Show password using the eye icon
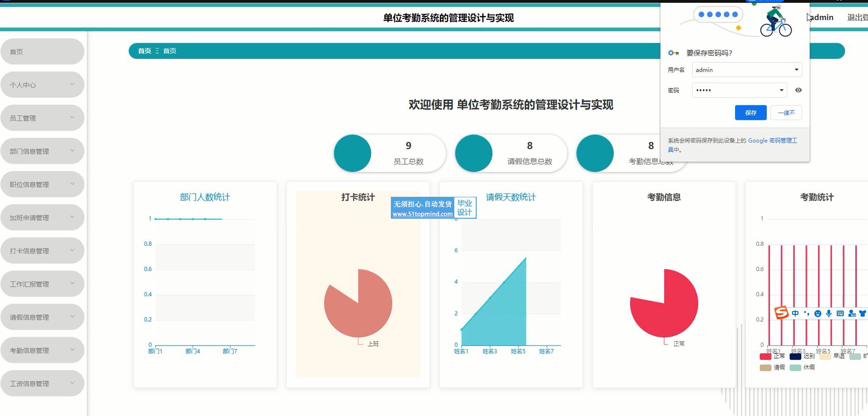The image size is (868, 416). pyautogui.click(x=799, y=90)
